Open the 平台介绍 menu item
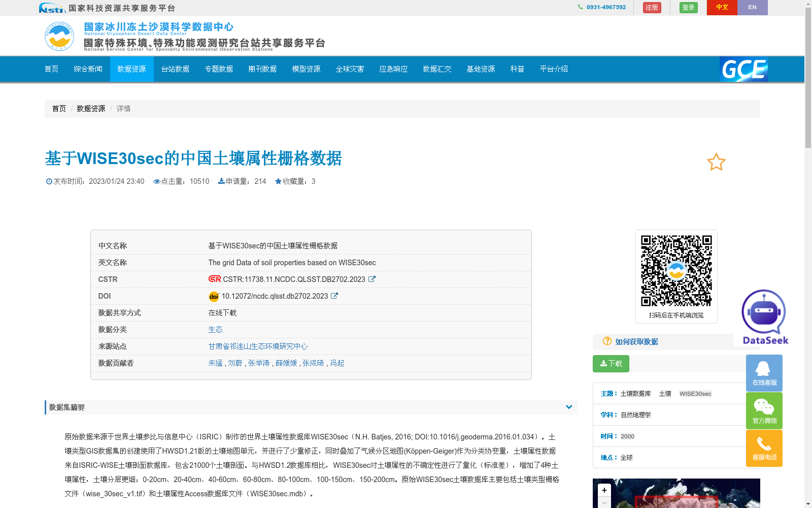The image size is (812, 508). pyautogui.click(x=554, y=69)
